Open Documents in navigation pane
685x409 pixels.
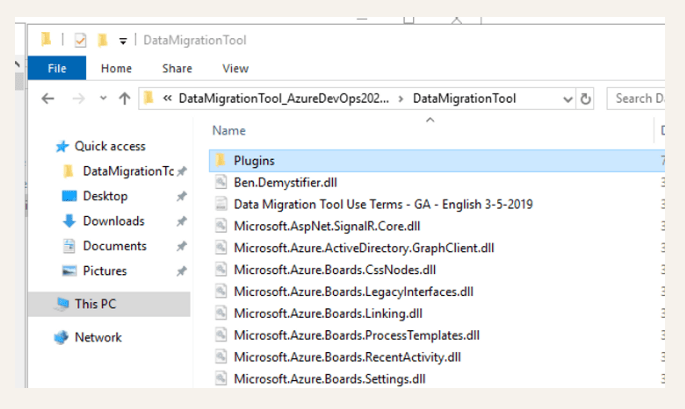pyautogui.click(x=114, y=246)
